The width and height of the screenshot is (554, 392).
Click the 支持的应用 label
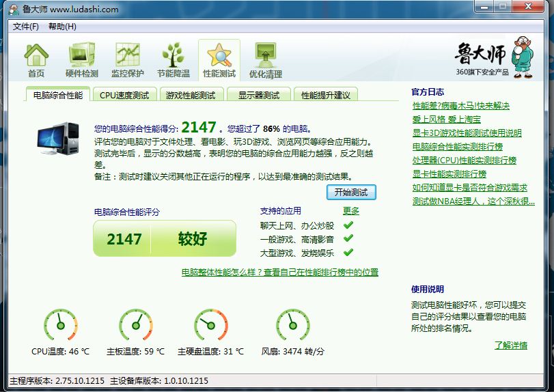[281, 211]
